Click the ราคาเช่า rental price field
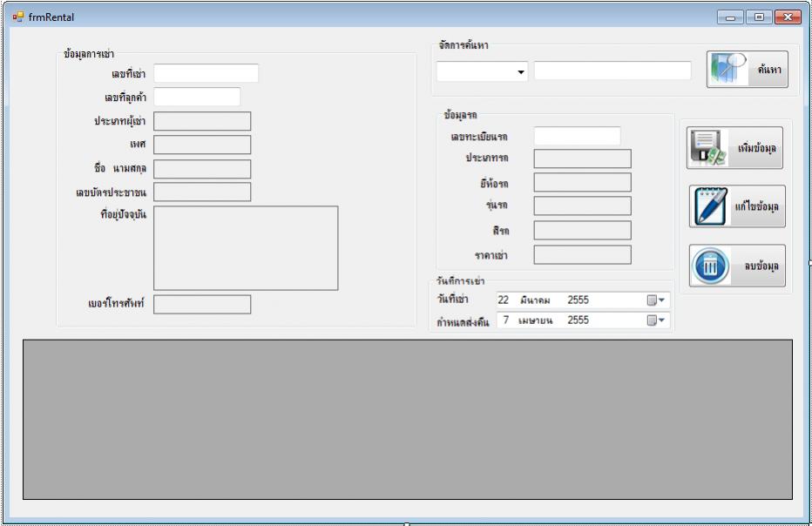Image resolution: width=812 pixels, height=526 pixels. [x=583, y=254]
